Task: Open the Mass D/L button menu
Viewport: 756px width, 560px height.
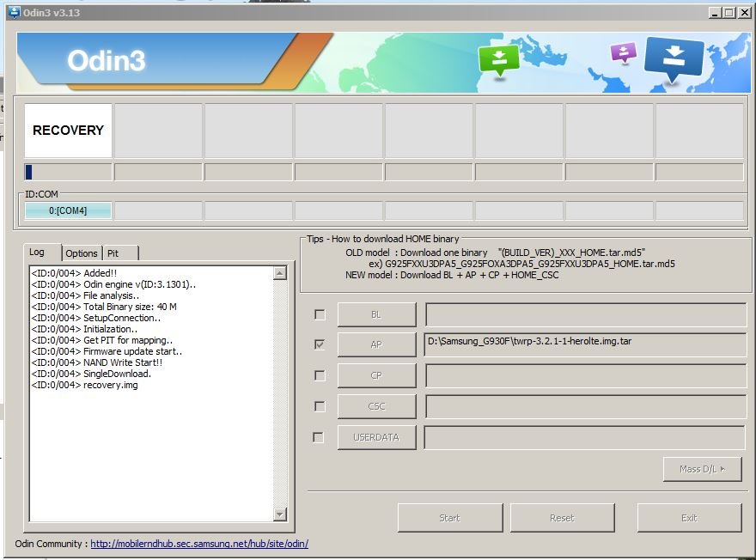Action: (x=702, y=469)
